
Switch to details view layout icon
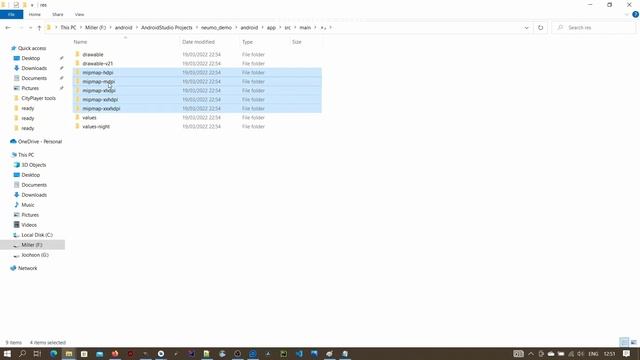click(624, 342)
